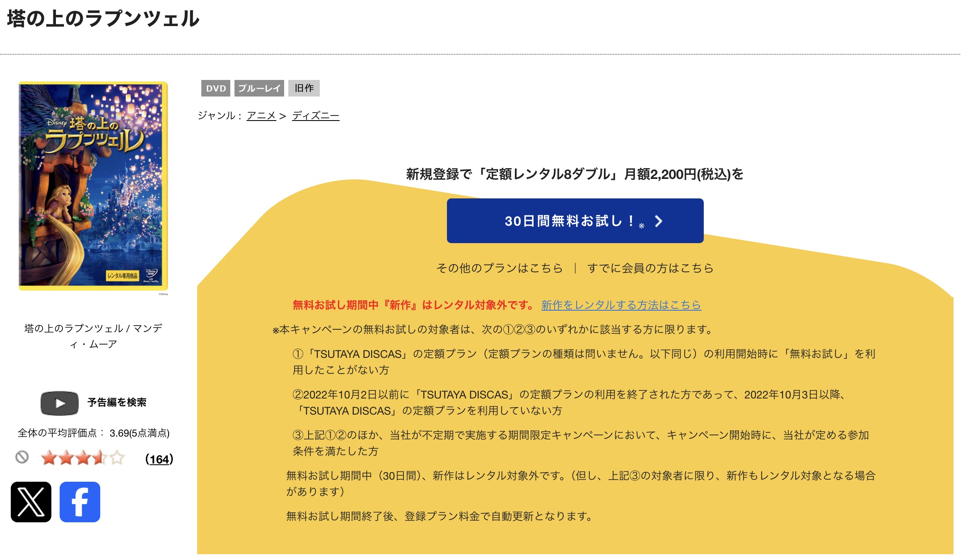This screenshot has height=560, width=961.
Task: Open すでに会員の方はこちら link
Action: pyautogui.click(x=650, y=268)
